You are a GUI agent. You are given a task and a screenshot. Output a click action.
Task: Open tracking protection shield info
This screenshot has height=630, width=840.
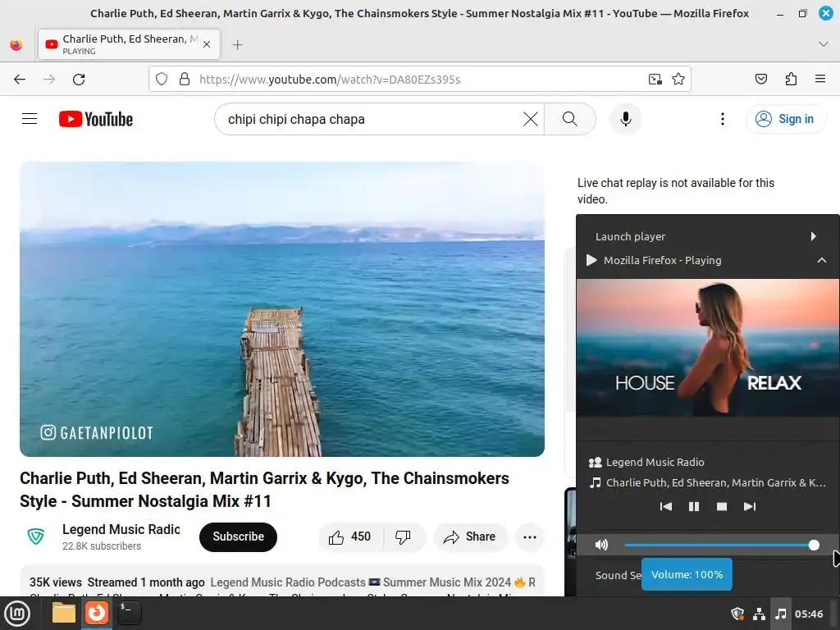[x=162, y=80]
